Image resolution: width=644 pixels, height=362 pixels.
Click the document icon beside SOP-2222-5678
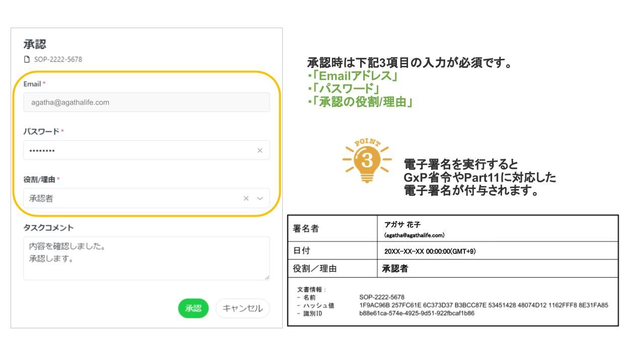click(27, 59)
